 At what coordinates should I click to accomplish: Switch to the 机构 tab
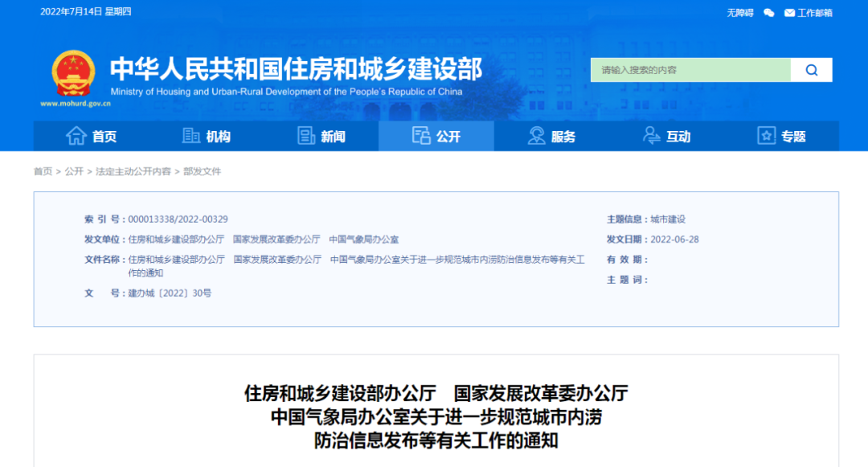pyautogui.click(x=217, y=136)
